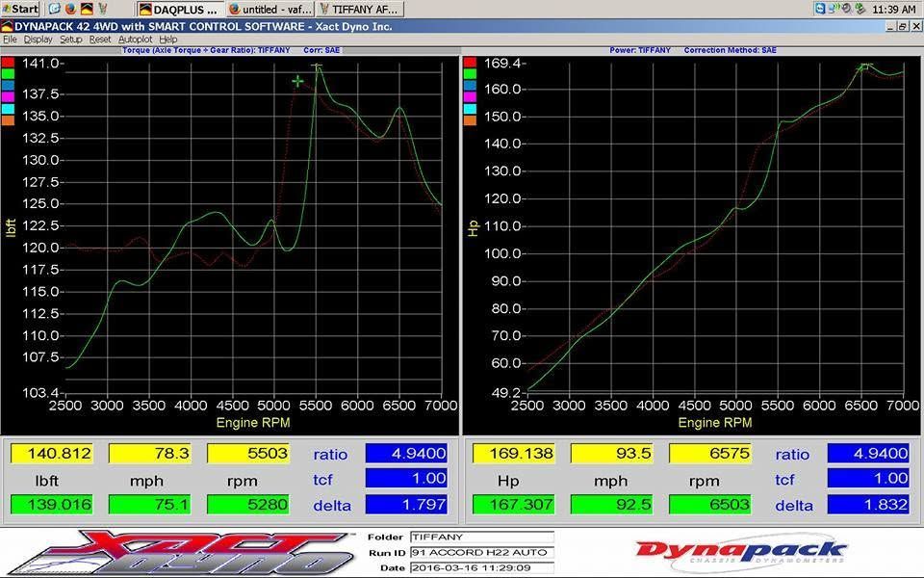
Task: Launch Firefox from the quick launch bar
Action: (70, 9)
